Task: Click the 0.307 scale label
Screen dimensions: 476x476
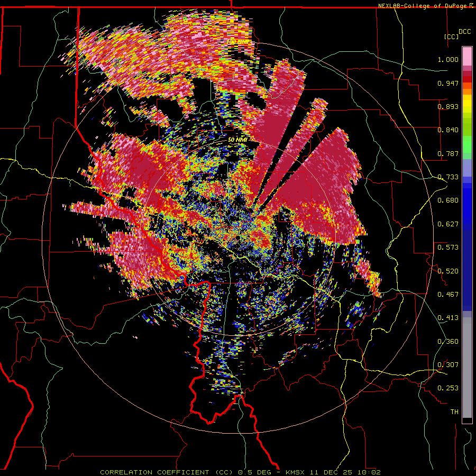Action: pyautogui.click(x=448, y=365)
